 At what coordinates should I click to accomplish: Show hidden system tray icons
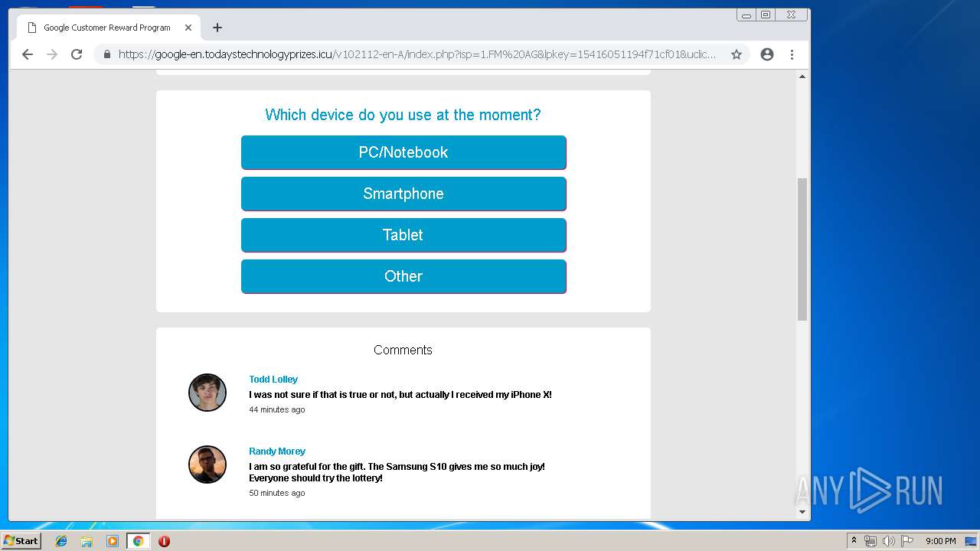click(854, 541)
